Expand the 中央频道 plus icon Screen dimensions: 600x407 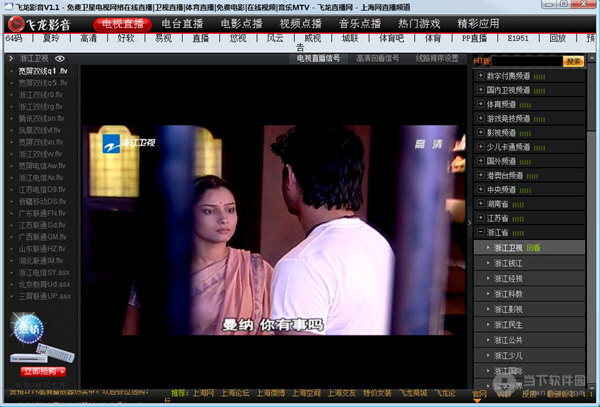tap(481, 188)
